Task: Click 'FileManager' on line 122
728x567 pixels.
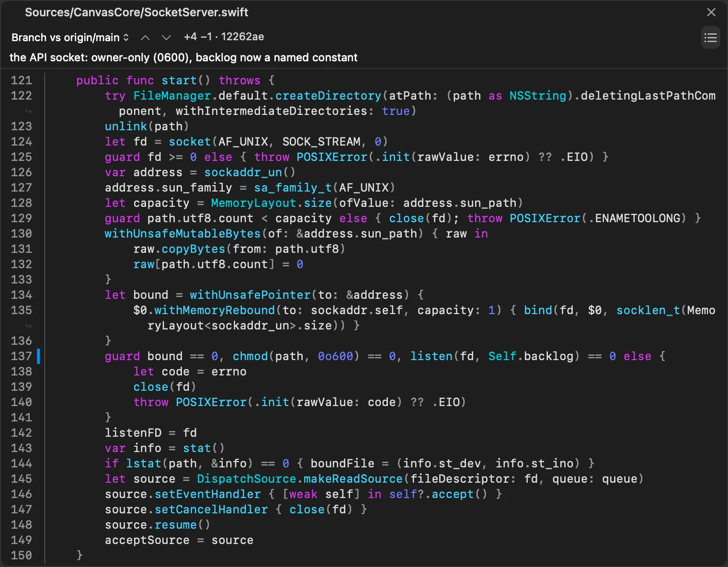Action: (x=172, y=96)
